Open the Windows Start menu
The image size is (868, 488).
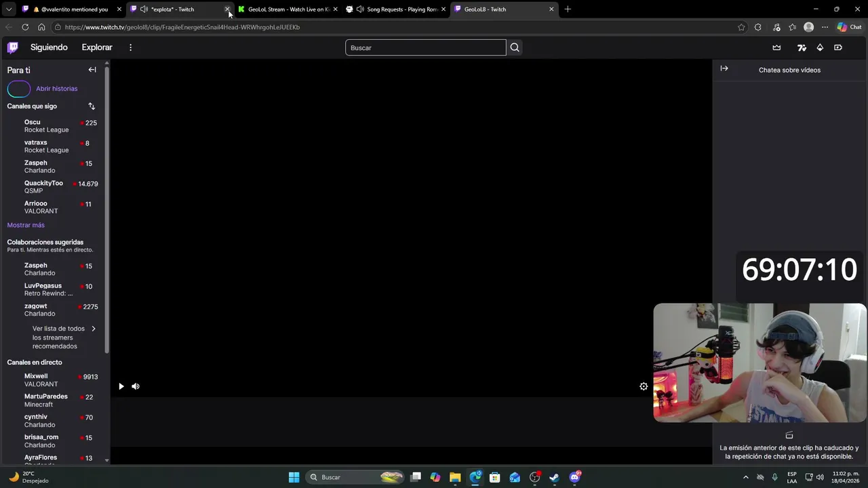[x=294, y=477]
